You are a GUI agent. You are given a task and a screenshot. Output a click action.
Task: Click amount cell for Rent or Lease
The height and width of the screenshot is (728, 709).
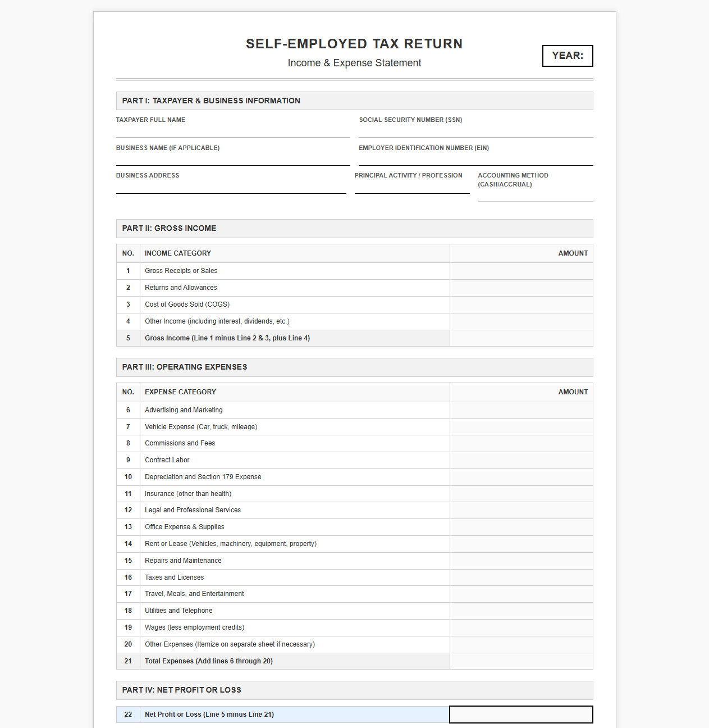pyautogui.click(x=522, y=544)
